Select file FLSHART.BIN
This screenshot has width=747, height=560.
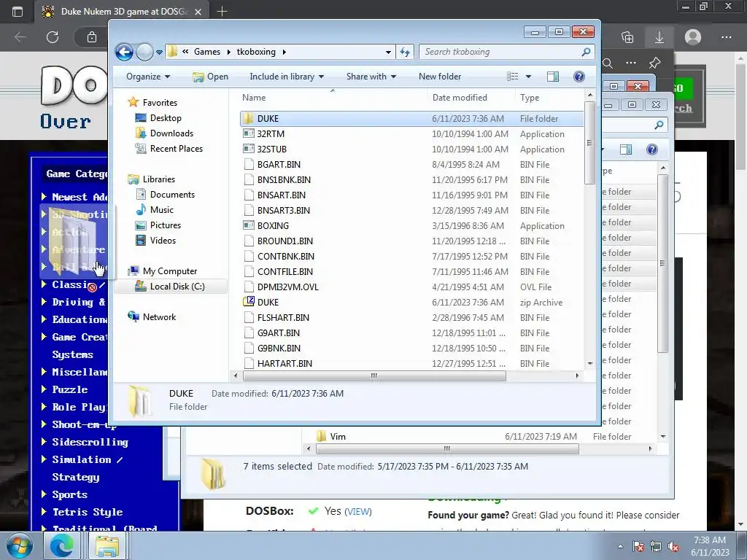point(283,317)
